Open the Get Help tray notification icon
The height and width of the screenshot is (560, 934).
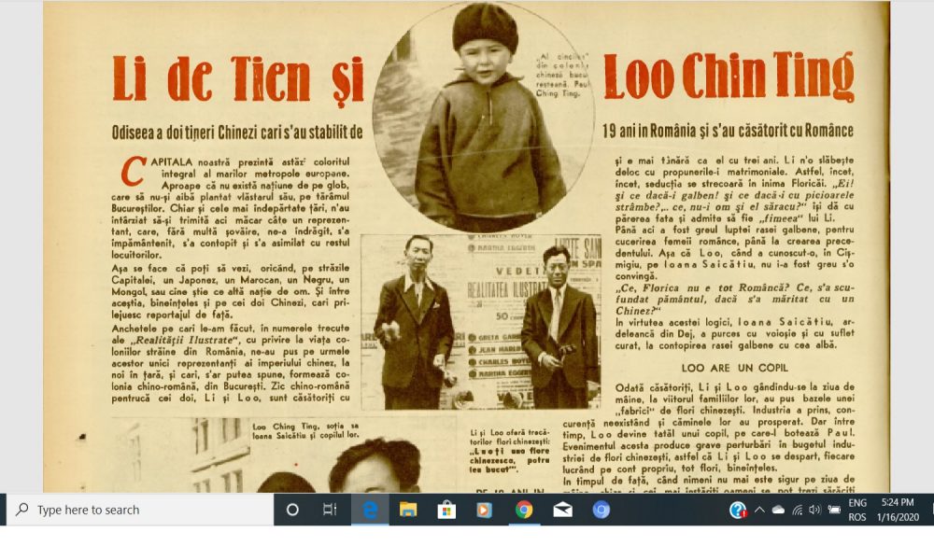pyautogui.click(x=738, y=511)
